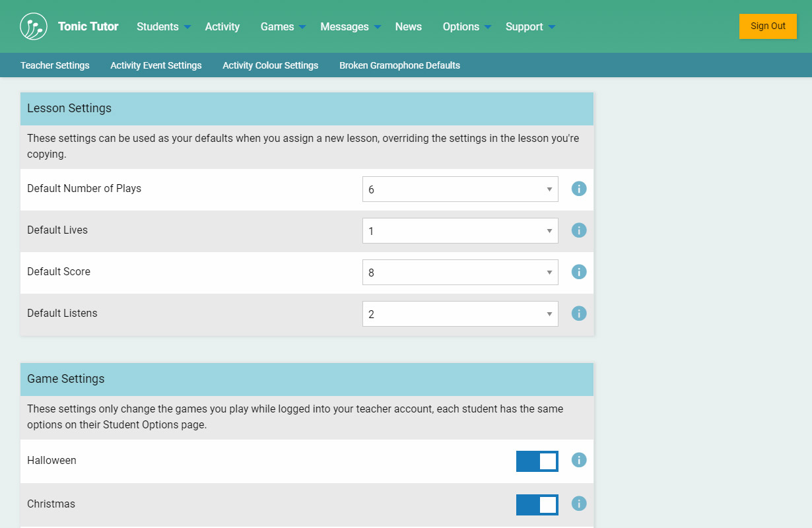Click info icon beside Default Listens
This screenshot has width=812, height=528.
579,313
